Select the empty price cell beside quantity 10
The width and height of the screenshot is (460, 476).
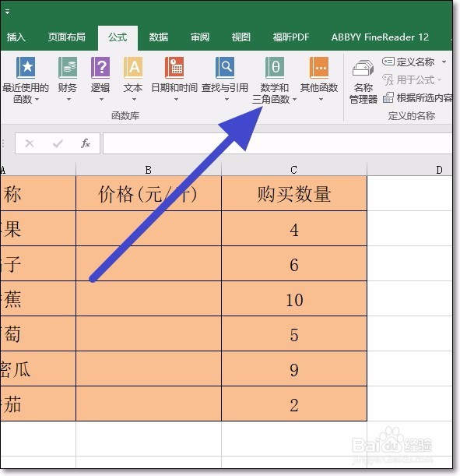coord(149,298)
